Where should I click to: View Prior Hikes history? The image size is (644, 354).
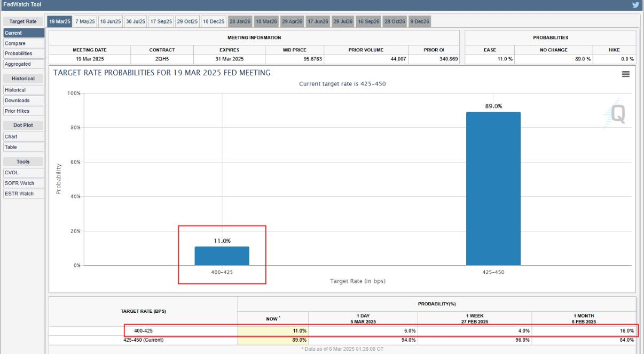(x=17, y=111)
